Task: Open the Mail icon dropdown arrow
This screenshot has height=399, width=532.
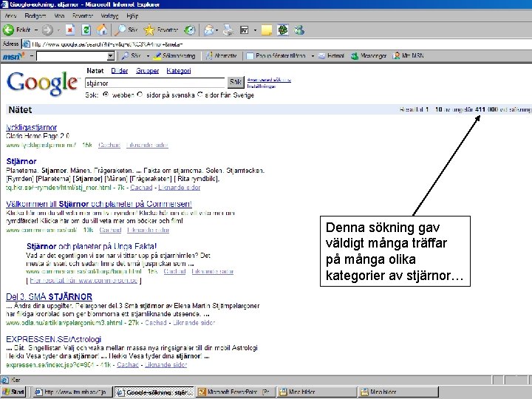Action: [216, 30]
